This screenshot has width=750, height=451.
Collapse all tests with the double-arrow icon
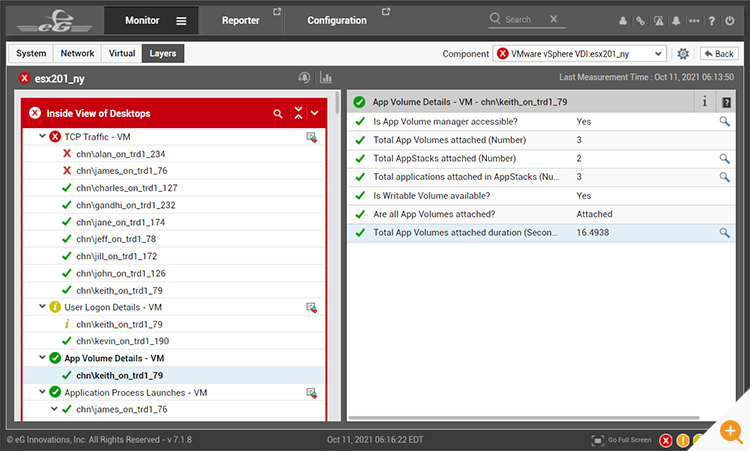point(298,113)
